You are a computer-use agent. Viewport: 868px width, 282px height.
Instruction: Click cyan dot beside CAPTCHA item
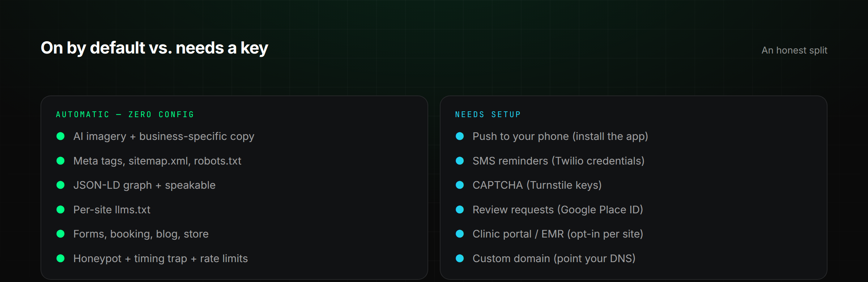point(460,185)
